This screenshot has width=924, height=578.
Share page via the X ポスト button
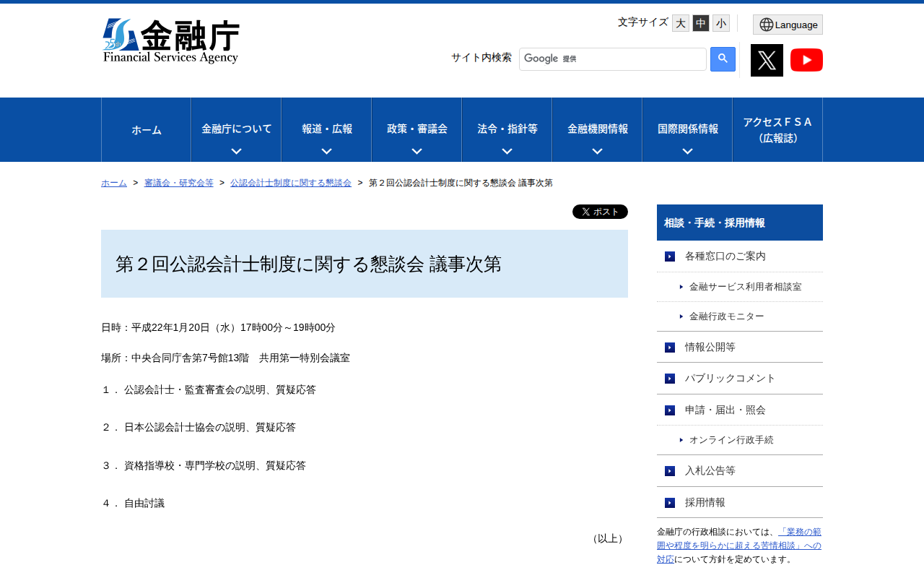(600, 211)
